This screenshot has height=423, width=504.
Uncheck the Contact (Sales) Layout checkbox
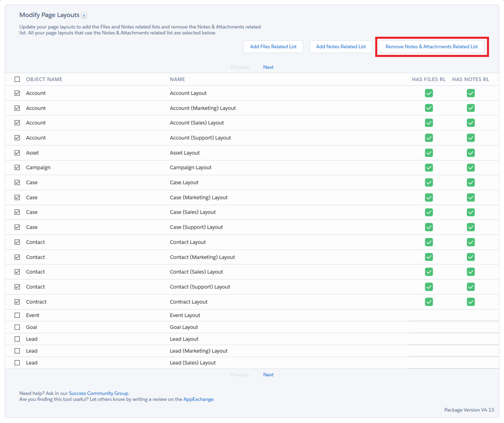[17, 272]
